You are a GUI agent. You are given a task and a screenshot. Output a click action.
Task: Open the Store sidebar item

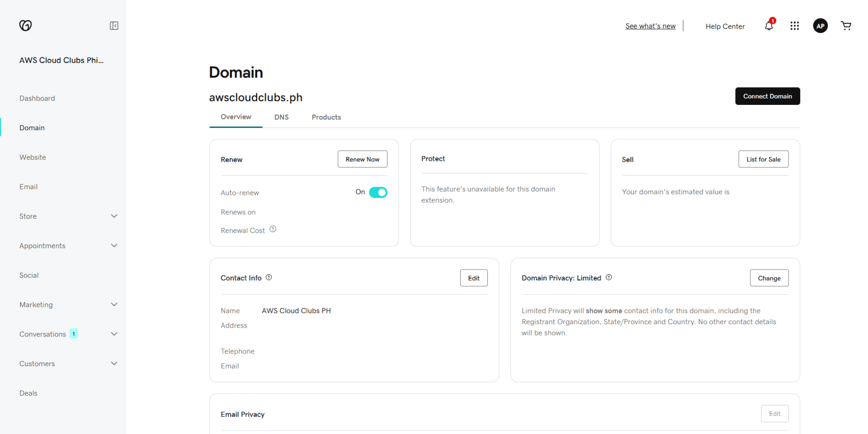[28, 216]
